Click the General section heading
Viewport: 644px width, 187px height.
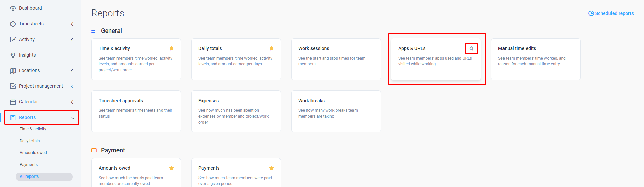[x=111, y=31]
